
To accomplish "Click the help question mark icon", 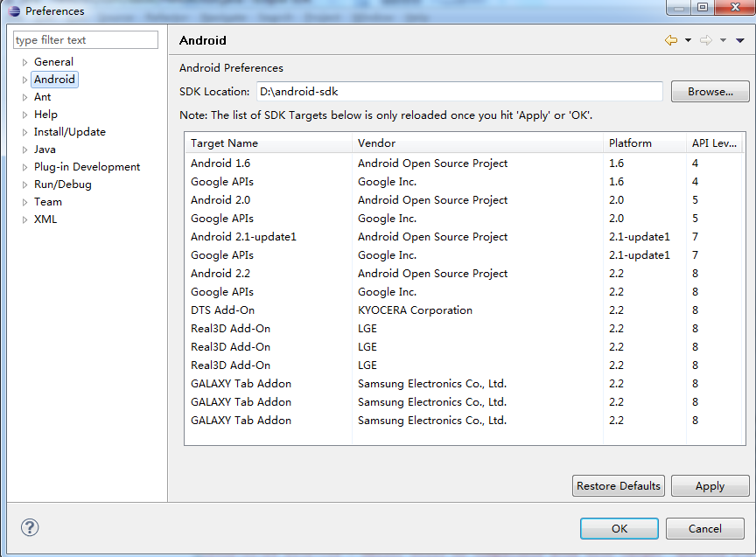I will (x=30, y=527).
